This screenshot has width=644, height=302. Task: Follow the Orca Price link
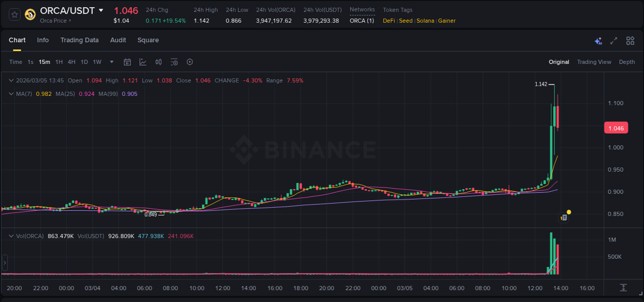[55, 21]
